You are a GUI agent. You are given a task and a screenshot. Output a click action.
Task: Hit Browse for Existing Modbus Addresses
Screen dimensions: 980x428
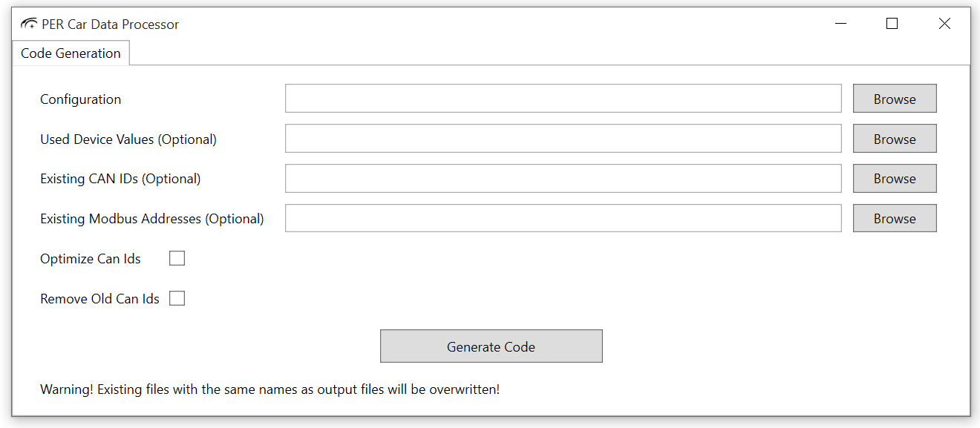[x=894, y=219]
